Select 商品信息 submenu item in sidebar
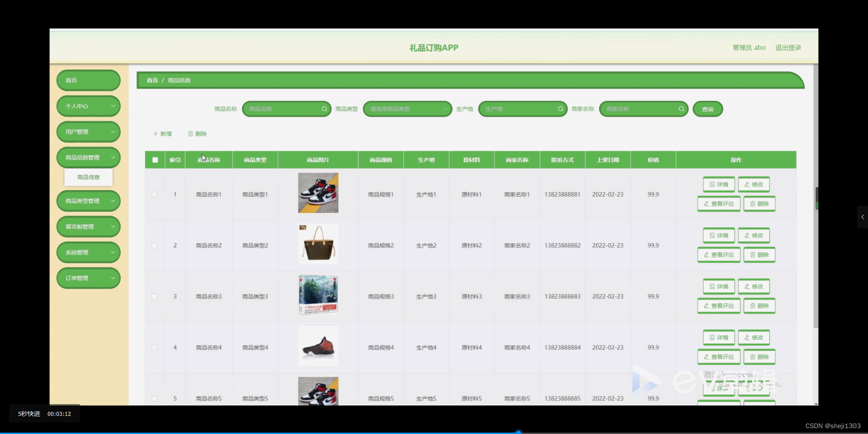The height and width of the screenshot is (434, 868). pyautogui.click(x=88, y=177)
